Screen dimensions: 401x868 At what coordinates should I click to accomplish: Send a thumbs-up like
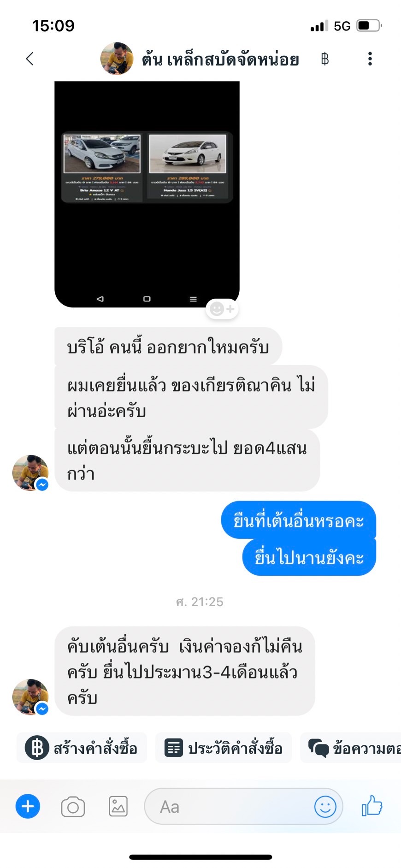point(372,806)
